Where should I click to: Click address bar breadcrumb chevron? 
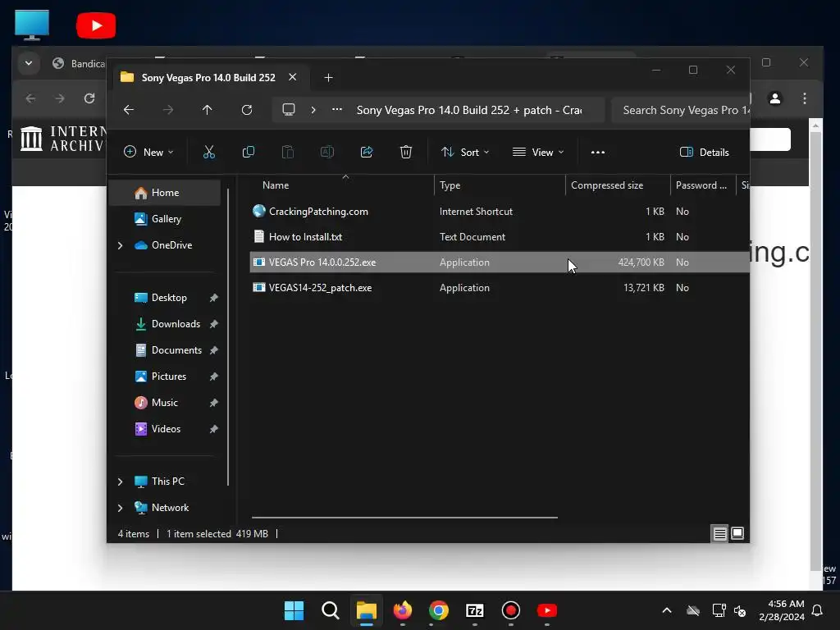pyautogui.click(x=313, y=110)
